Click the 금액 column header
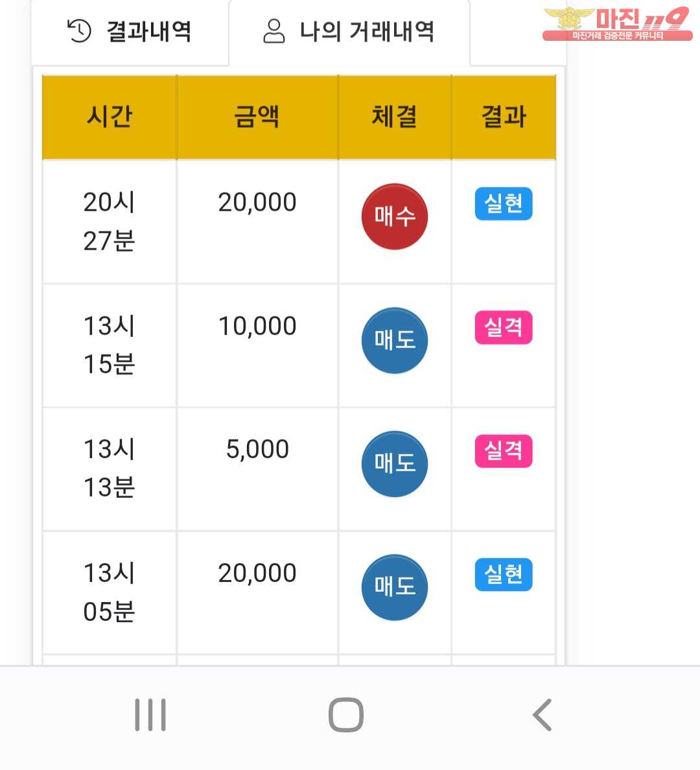Screen dimensions: 700x770 coord(257,117)
